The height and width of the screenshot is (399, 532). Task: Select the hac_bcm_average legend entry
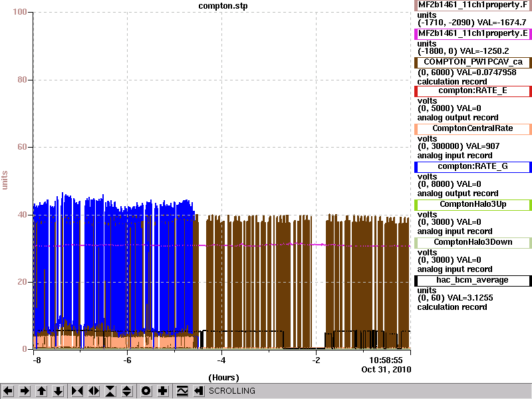pos(473,280)
